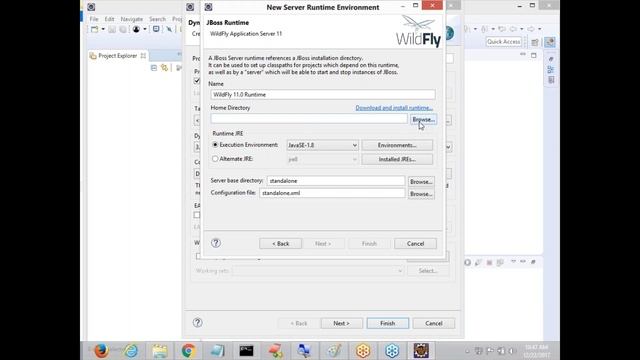Image resolution: width=640 pixels, height=360 pixels.
Task: Click Finish in the Dynamic Web Project wizard
Action: coord(387,323)
